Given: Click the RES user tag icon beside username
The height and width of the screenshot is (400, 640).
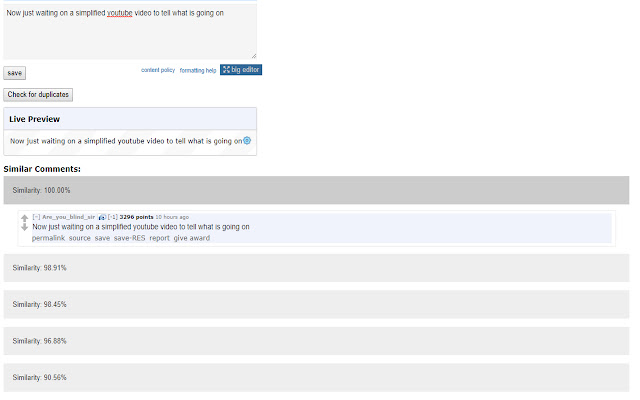Looking at the screenshot, I should point(102,217).
